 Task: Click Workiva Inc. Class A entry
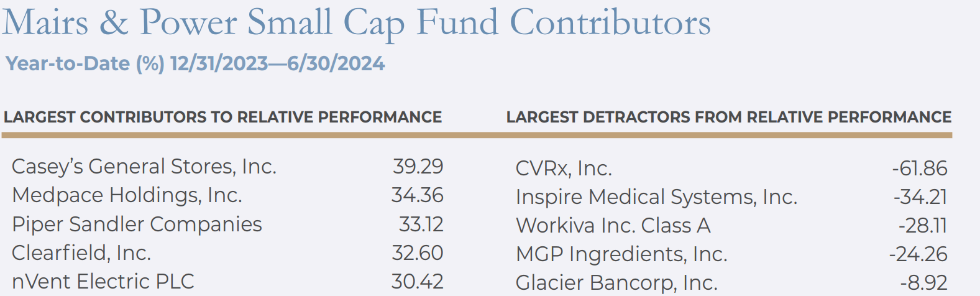tap(613, 225)
